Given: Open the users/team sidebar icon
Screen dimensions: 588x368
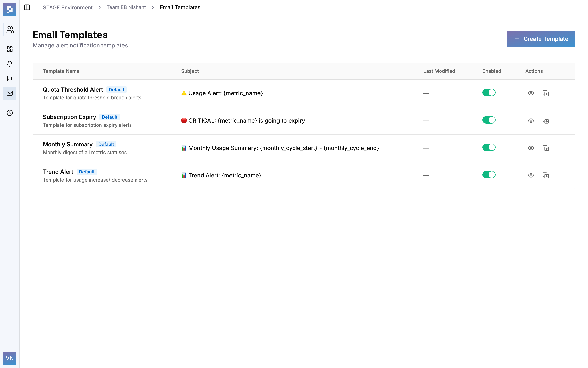Looking at the screenshot, I should tap(10, 29).
